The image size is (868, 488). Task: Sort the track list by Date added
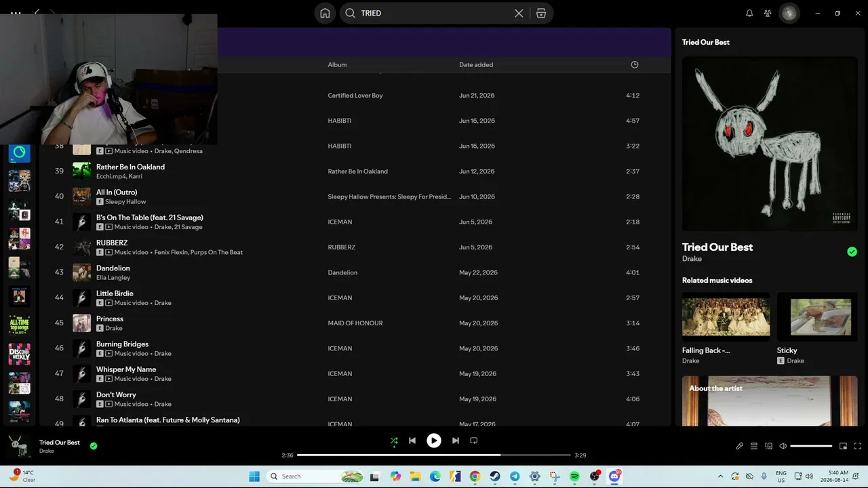coord(476,64)
